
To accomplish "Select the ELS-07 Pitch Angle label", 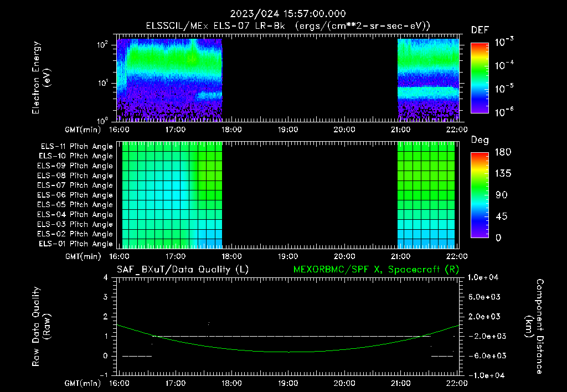I will 75,185.
